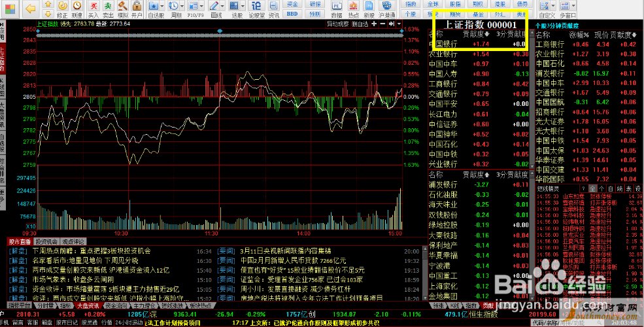Click the colorful app logo icon
644x327 pixels.
click(x=9, y=9)
